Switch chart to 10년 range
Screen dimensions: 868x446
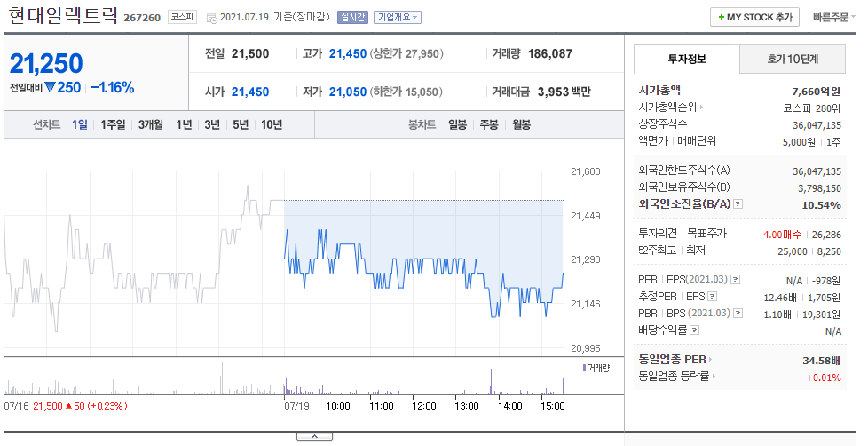coord(272,124)
